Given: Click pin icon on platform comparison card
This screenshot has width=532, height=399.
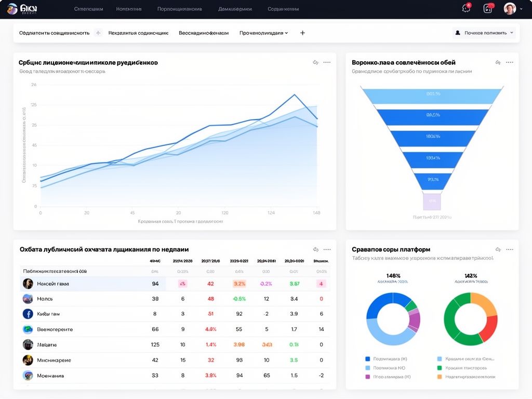Looking at the screenshot, I should point(498,249).
